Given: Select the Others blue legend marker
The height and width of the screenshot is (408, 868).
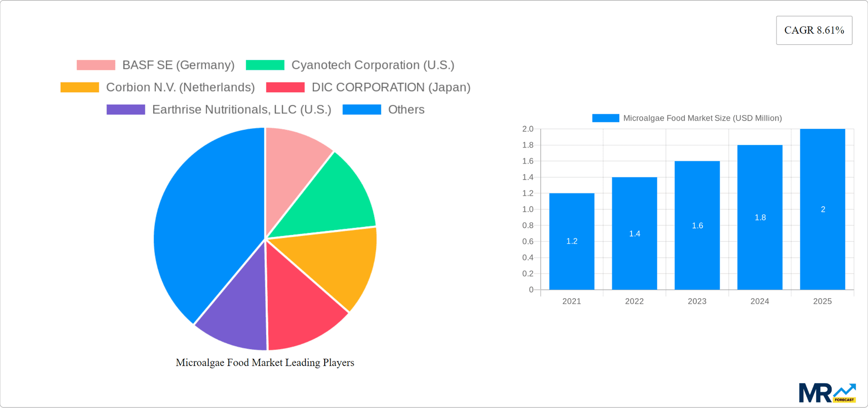Looking at the screenshot, I should 361,109.
